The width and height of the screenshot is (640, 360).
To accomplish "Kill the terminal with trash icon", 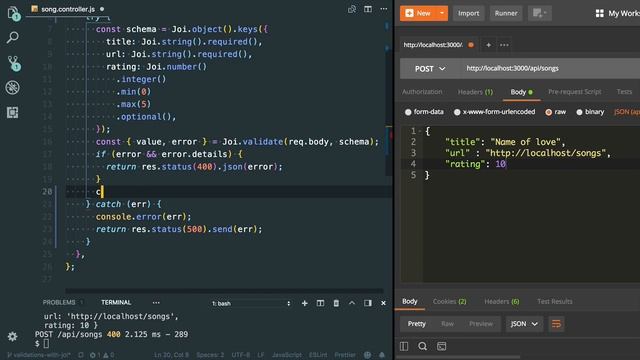I will (336, 303).
